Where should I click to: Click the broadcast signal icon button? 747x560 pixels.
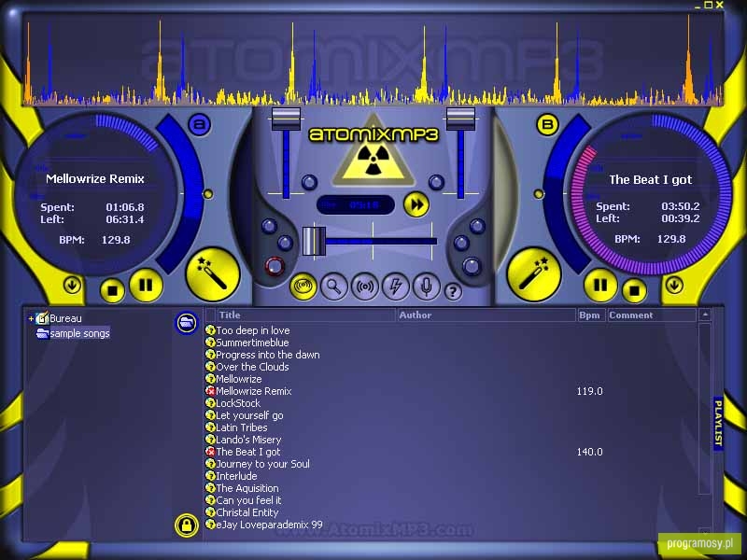click(x=364, y=287)
